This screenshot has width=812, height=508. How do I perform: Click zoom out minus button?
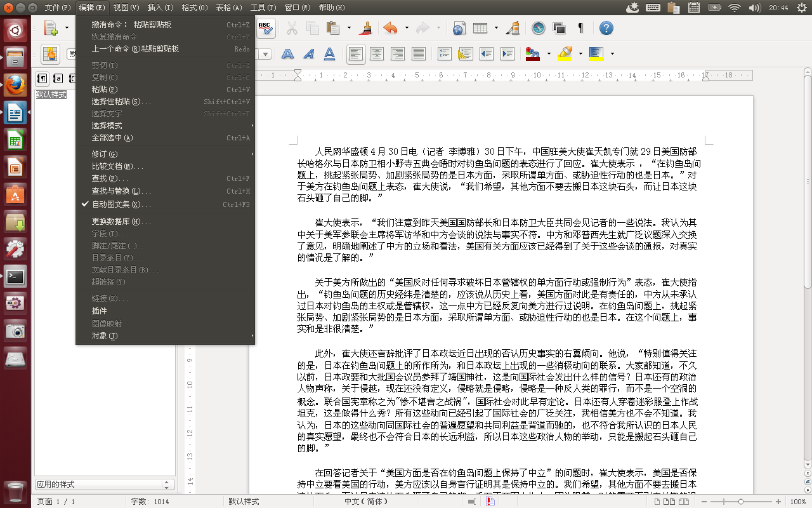pos(703,502)
